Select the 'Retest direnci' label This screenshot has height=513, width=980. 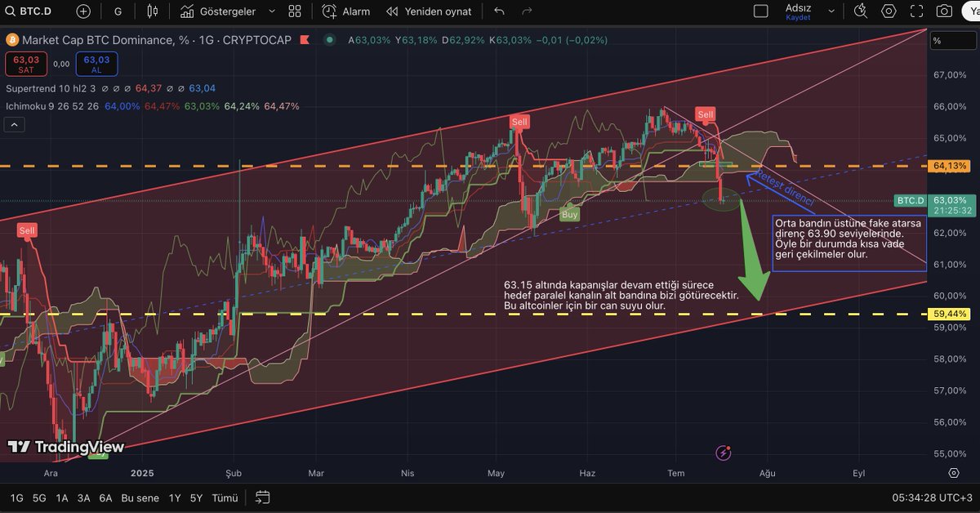[786, 187]
